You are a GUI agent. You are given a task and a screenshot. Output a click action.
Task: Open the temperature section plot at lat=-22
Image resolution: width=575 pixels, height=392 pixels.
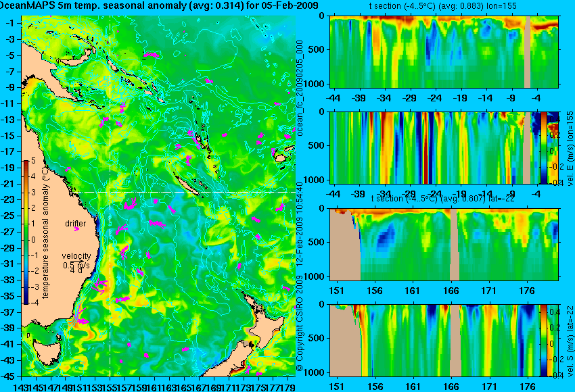pos(444,245)
